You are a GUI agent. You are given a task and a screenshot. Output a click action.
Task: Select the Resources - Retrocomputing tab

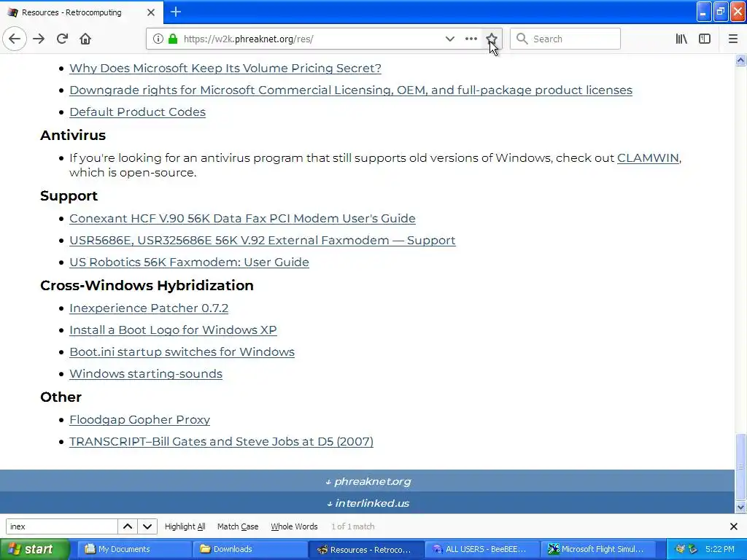coord(82,12)
